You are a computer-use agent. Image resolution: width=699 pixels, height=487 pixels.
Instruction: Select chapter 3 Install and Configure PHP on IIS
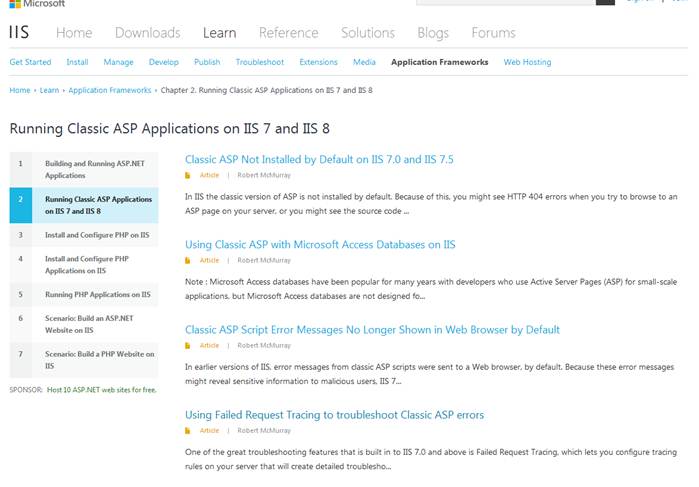(97, 235)
